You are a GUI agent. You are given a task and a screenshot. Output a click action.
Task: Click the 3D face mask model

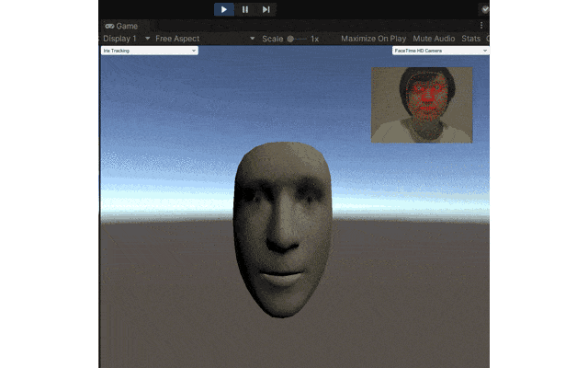click(282, 229)
